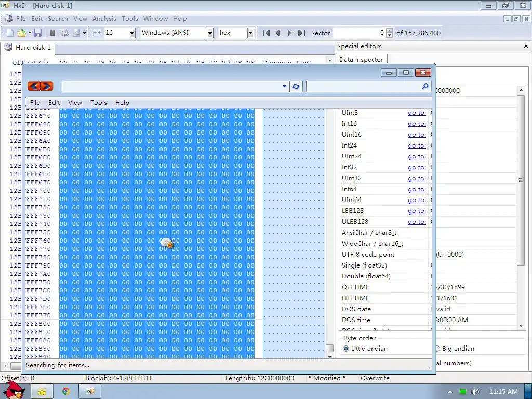The height and width of the screenshot is (399, 532).
Task: Open HxD File menu
Action: click(21, 19)
